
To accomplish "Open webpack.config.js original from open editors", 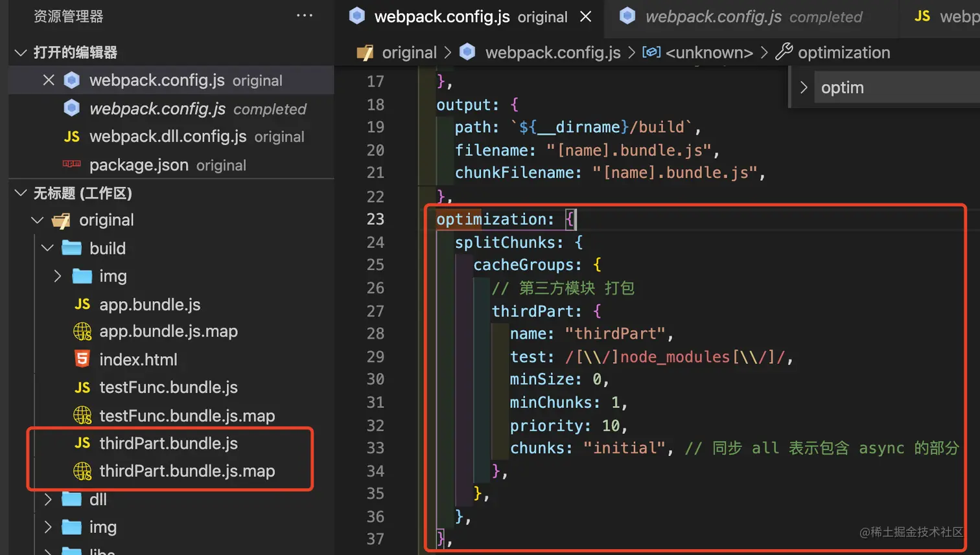I will 172,80.
